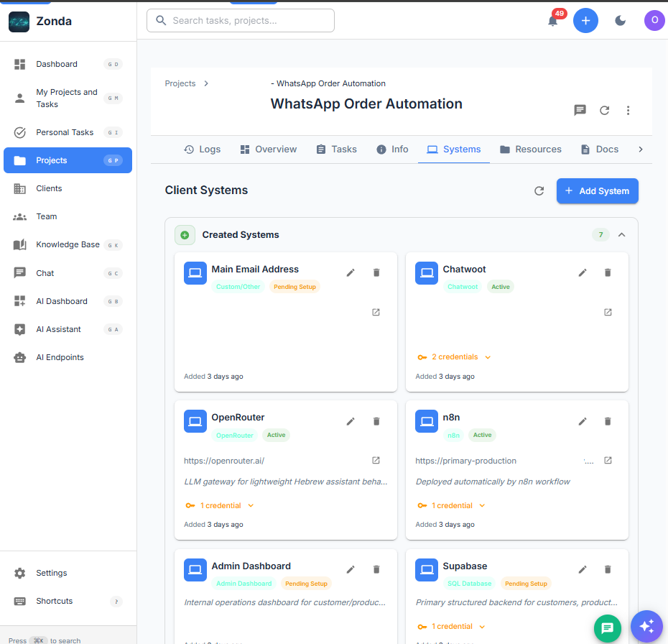The image size is (668, 644).
Task: Select Projects in the sidebar
Action: pos(68,160)
